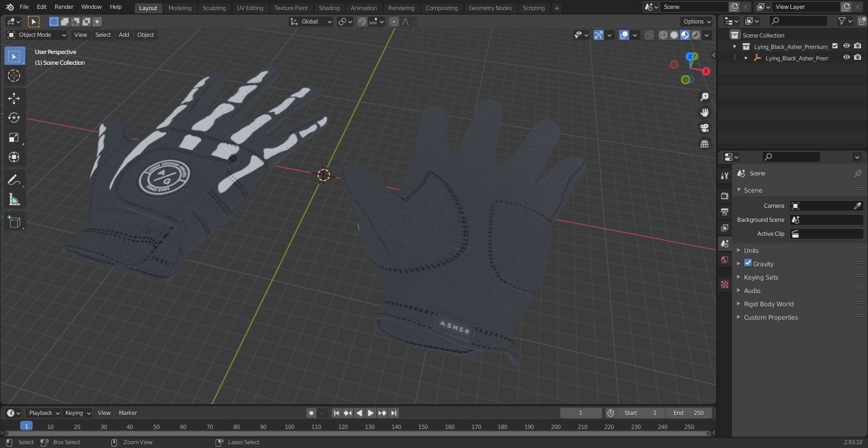Switch to the UV Editing workspace tab
The image size is (868, 448).
pyautogui.click(x=250, y=8)
